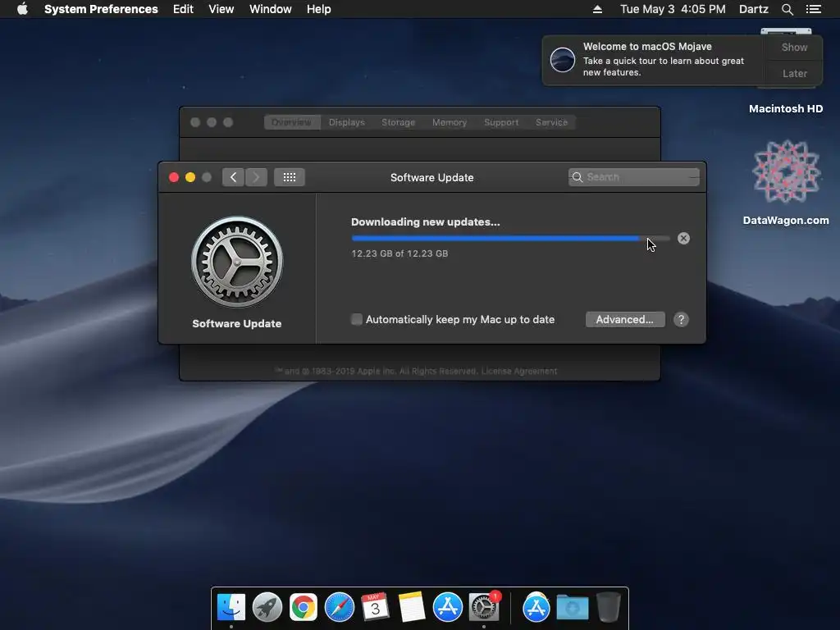Open the Applications folder right of Dock divider

[536, 608]
